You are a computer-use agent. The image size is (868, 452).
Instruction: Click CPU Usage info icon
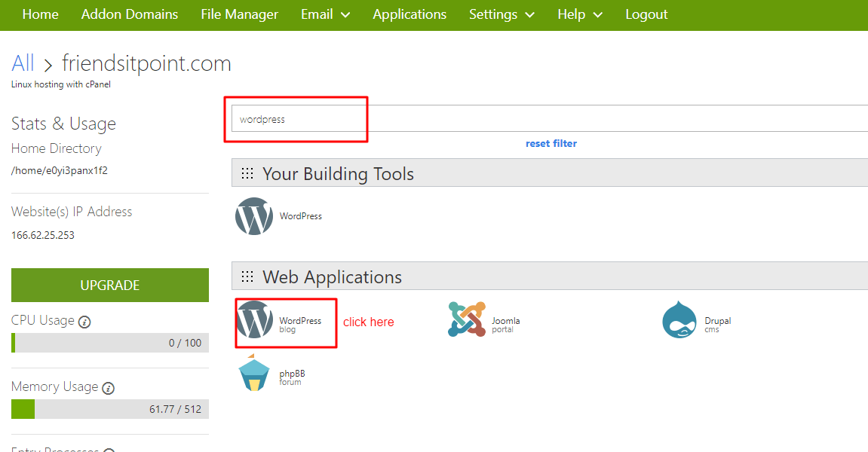pyautogui.click(x=84, y=322)
